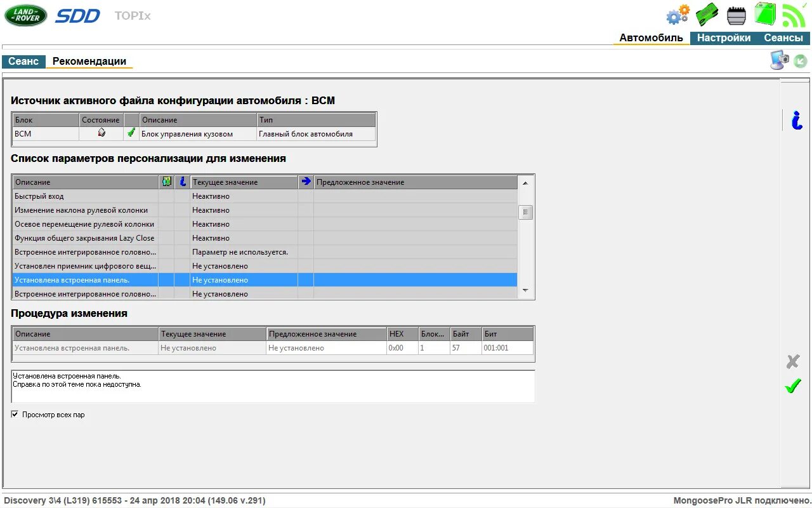Screen dimensions: 812x508
Task: Click the byte value 57 cell
Action: pyautogui.click(x=466, y=348)
